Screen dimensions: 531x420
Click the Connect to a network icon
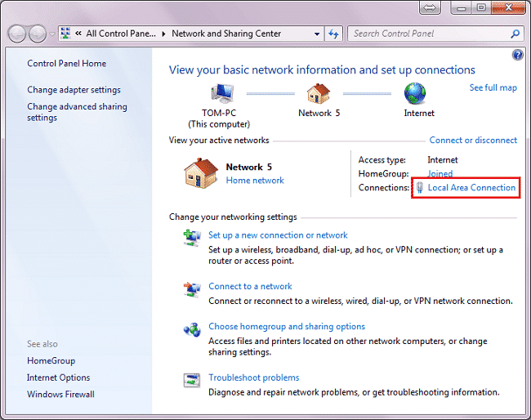192,289
